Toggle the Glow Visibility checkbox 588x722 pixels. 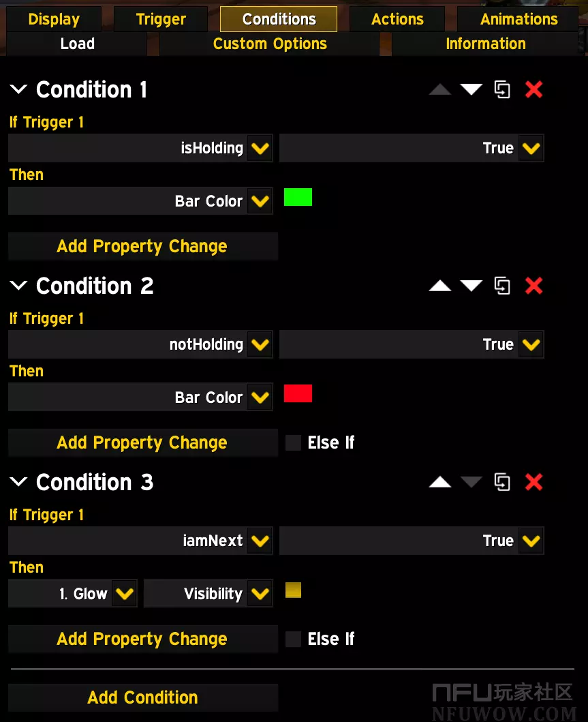293,590
